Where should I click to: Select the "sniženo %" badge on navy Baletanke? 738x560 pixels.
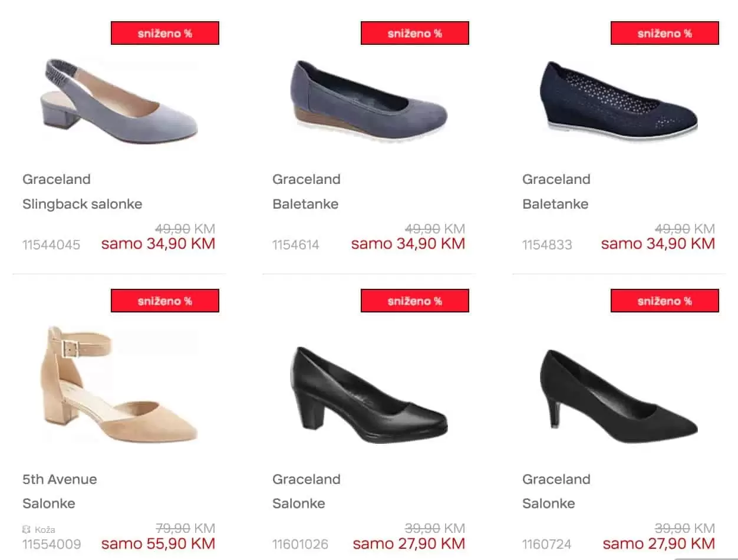[x=665, y=33]
